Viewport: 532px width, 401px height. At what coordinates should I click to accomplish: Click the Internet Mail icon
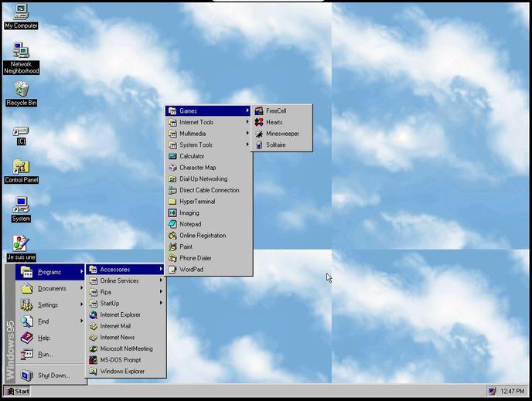(x=93, y=326)
